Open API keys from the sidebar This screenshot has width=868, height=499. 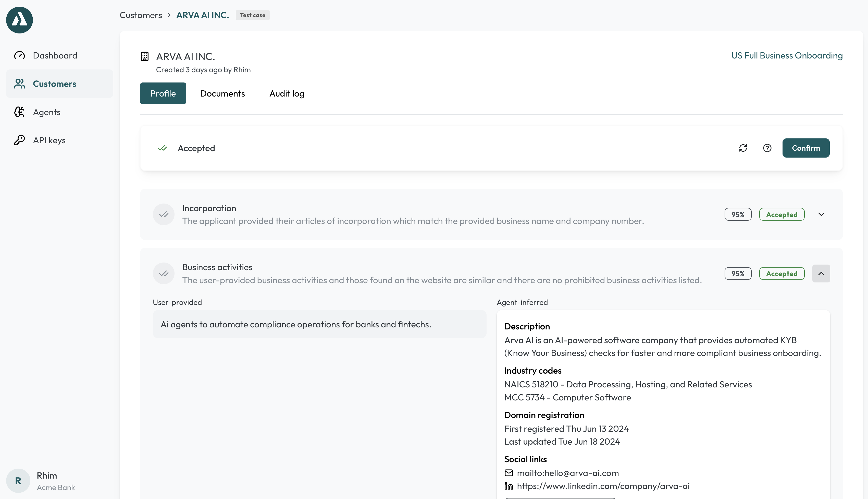(49, 140)
